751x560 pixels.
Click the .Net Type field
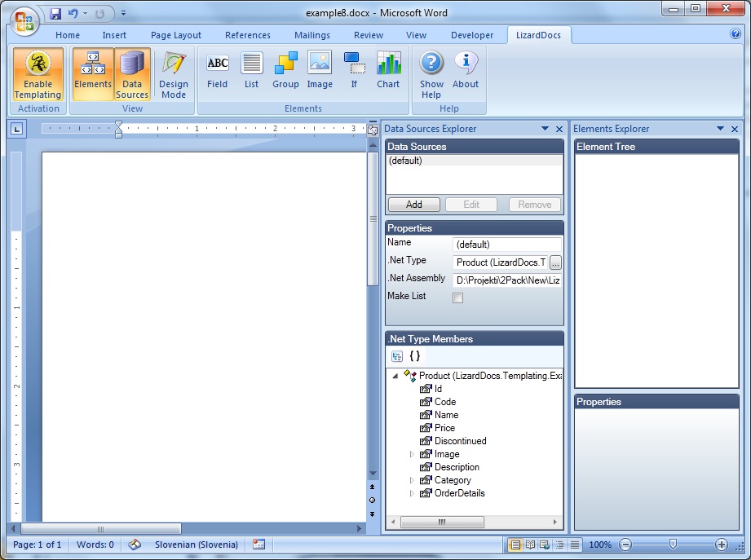tap(500, 262)
